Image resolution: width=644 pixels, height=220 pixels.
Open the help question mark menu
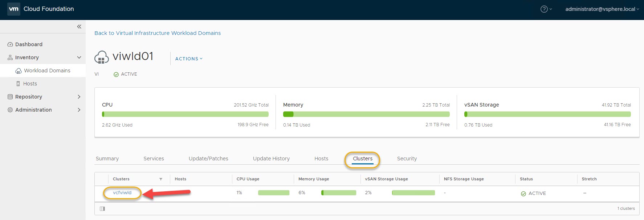tap(544, 9)
